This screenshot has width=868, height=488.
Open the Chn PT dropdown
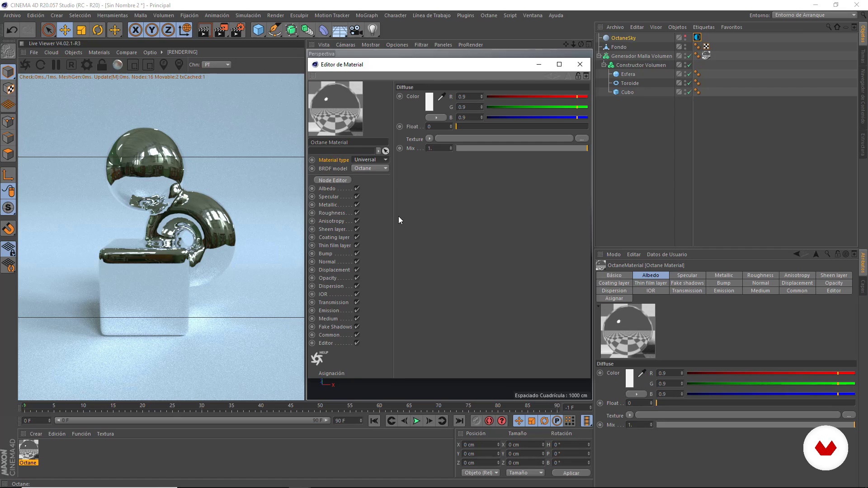tap(217, 65)
